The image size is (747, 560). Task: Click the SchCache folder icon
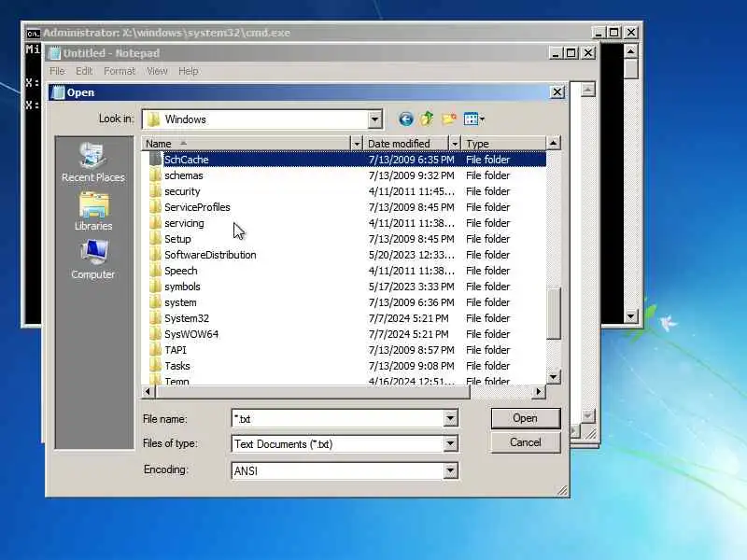pyautogui.click(x=155, y=160)
